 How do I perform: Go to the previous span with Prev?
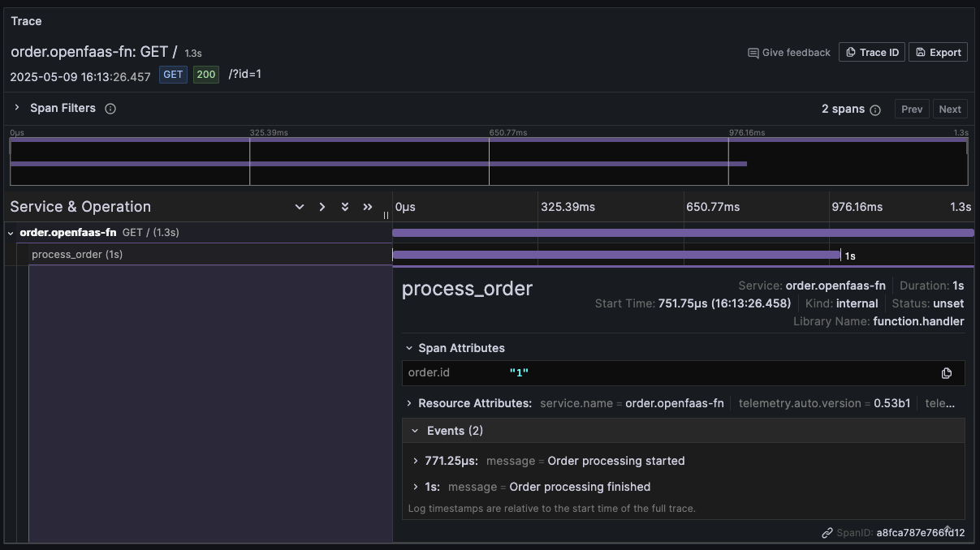[912, 109]
